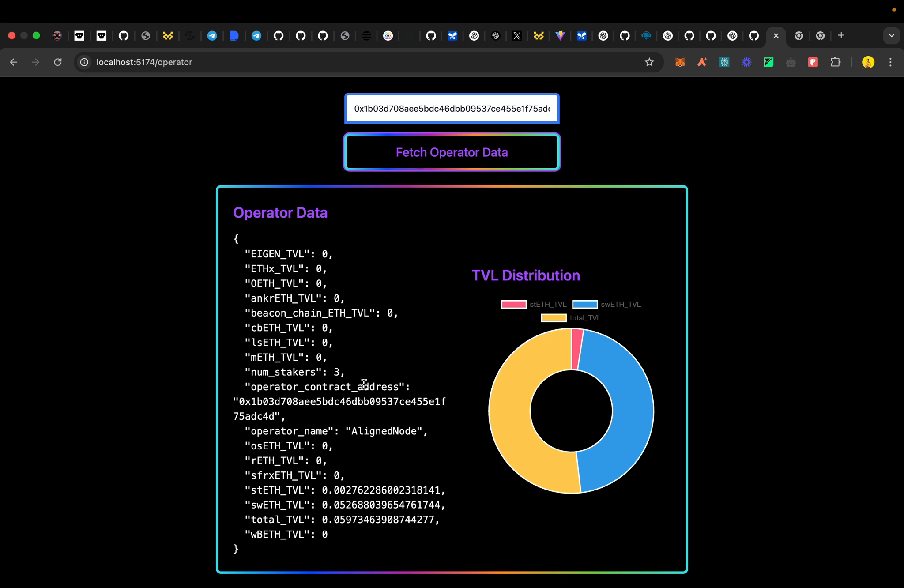This screenshot has width=904, height=588.
Task: Switch to the dark-background ChatGPT tab
Action: tap(495, 36)
